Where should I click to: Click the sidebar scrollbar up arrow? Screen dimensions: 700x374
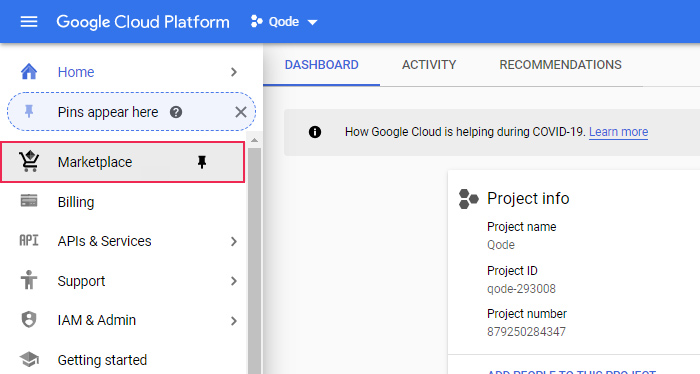[x=254, y=140]
